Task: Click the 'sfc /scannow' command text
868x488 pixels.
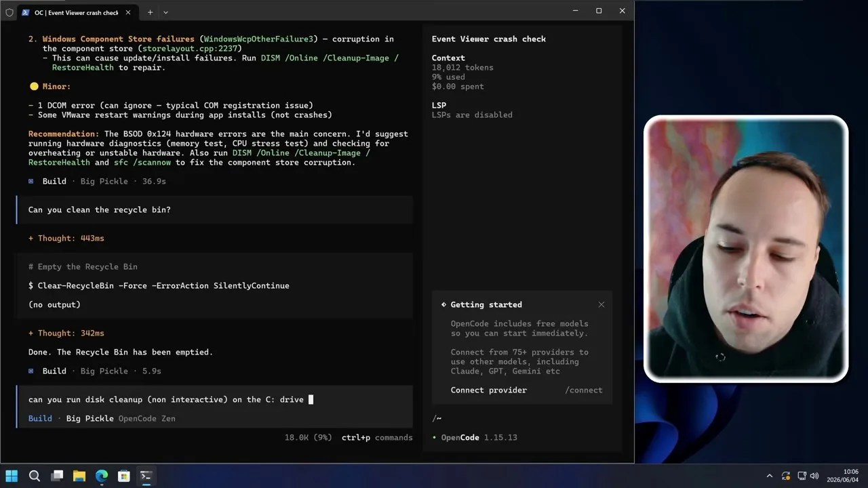Action: click(x=143, y=163)
